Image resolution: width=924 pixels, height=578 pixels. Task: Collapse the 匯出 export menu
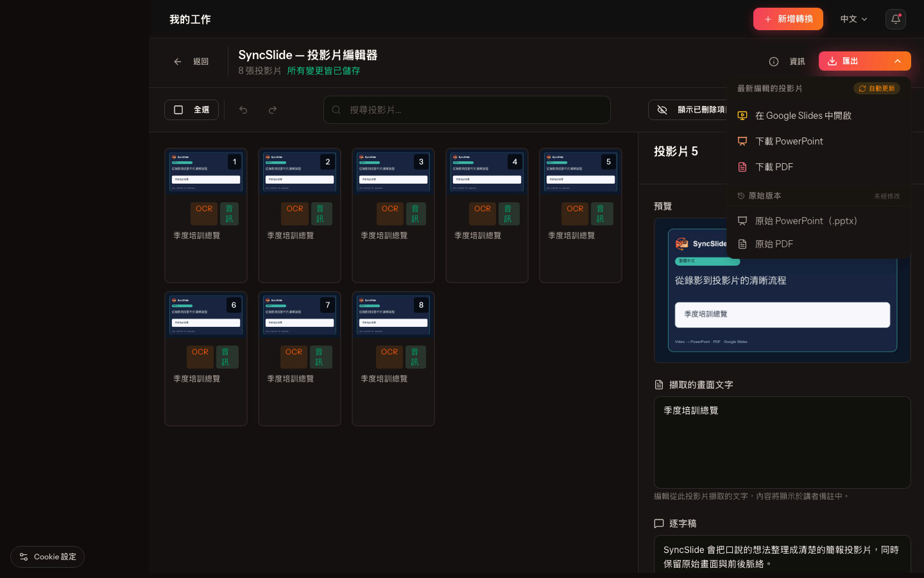pos(898,61)
